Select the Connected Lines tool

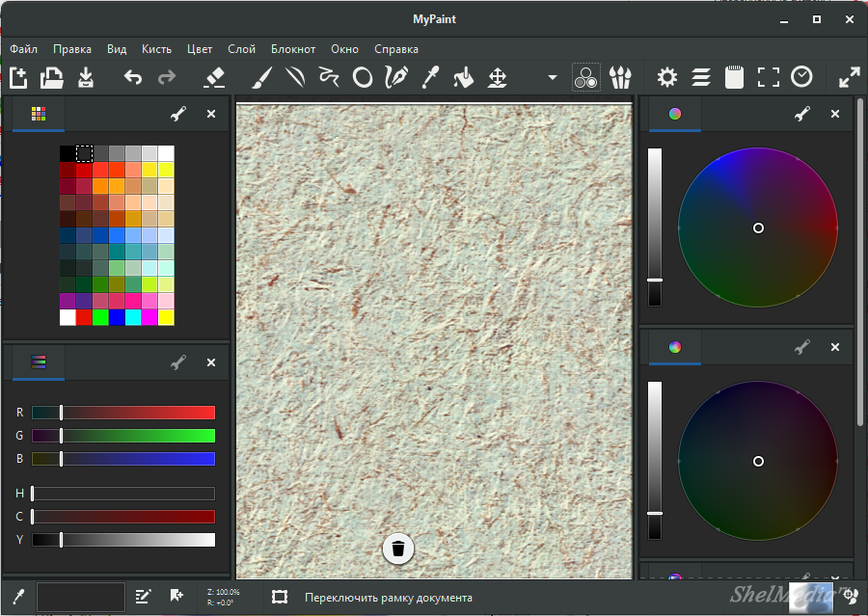coord(329,77)
